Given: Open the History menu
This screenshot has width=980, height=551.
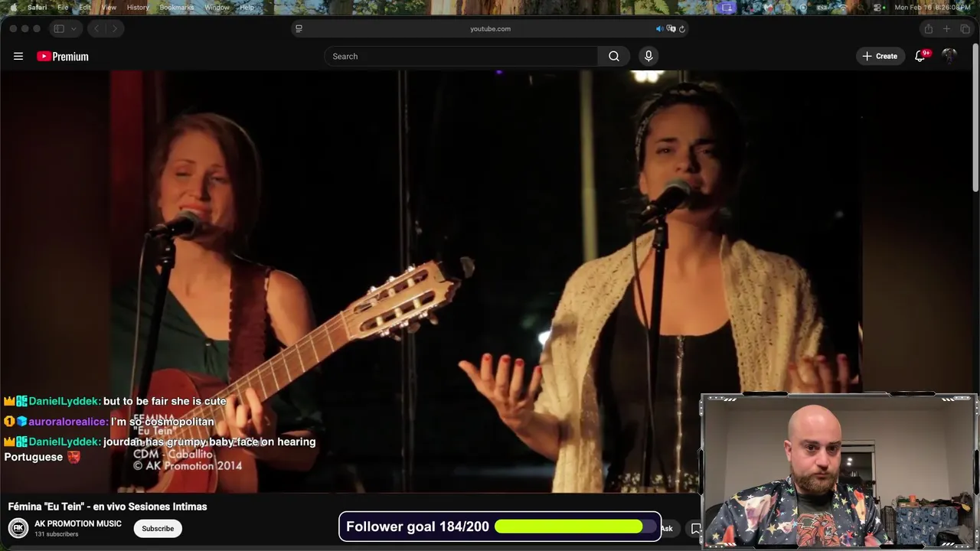Looking at the screenshot, I should coord(138,7).
